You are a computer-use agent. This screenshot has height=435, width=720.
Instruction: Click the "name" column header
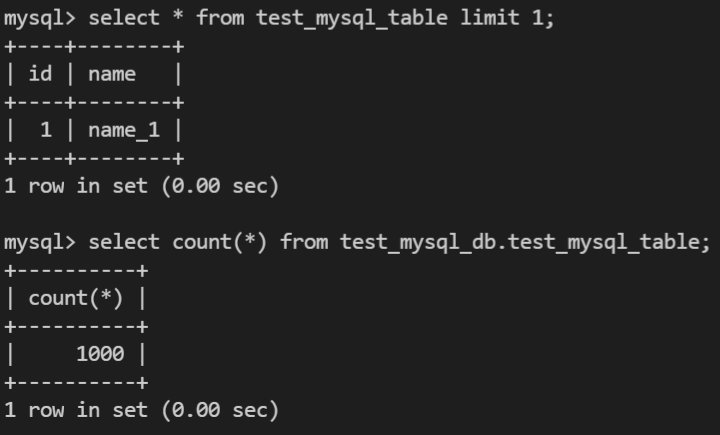click(112, 74)
